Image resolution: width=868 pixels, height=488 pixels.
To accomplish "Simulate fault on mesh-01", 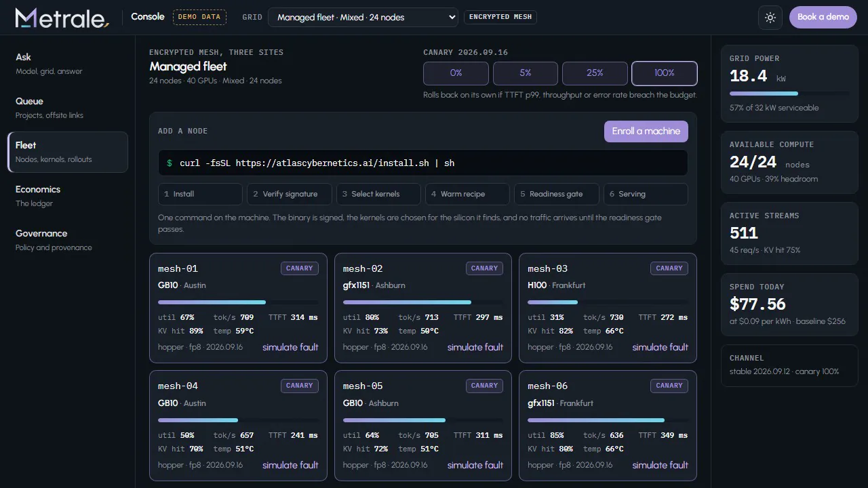I will 290,347.
